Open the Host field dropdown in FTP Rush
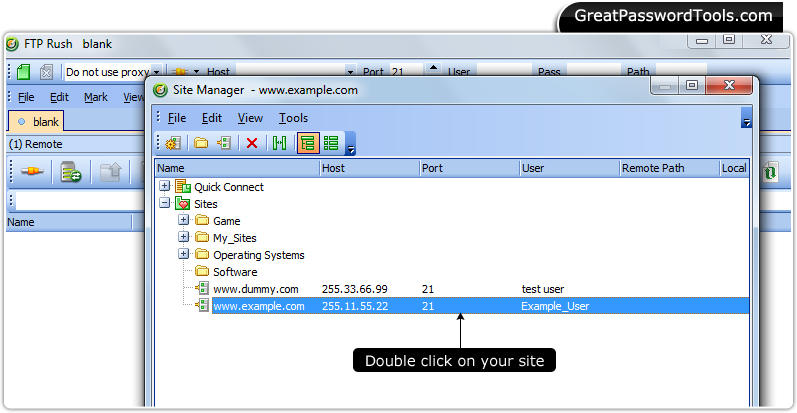The width and height of the screenshot is (797, 413). coord(350,72)
